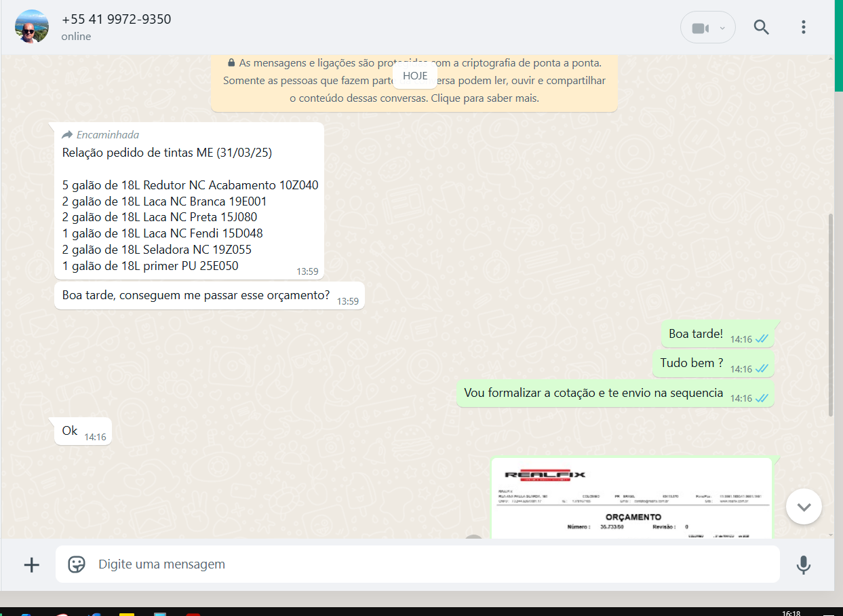Click the HOJE date chip
843x616 pixels.
coord(415,76)
